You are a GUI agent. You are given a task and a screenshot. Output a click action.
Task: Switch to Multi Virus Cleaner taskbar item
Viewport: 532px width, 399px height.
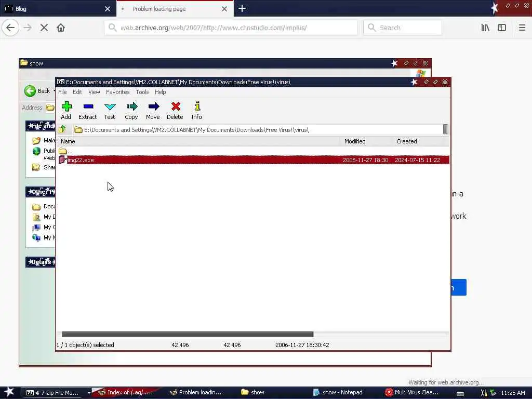tap(413, 392)
